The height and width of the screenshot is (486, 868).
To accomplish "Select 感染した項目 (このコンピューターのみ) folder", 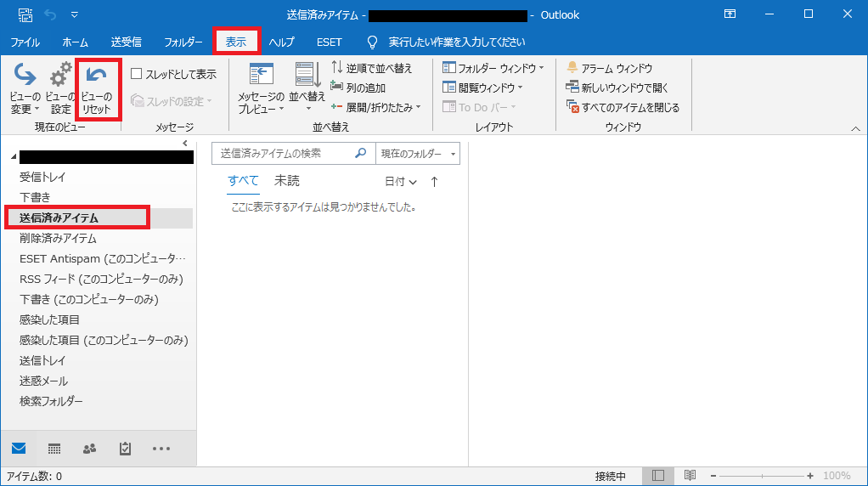I will pos(104,340).
